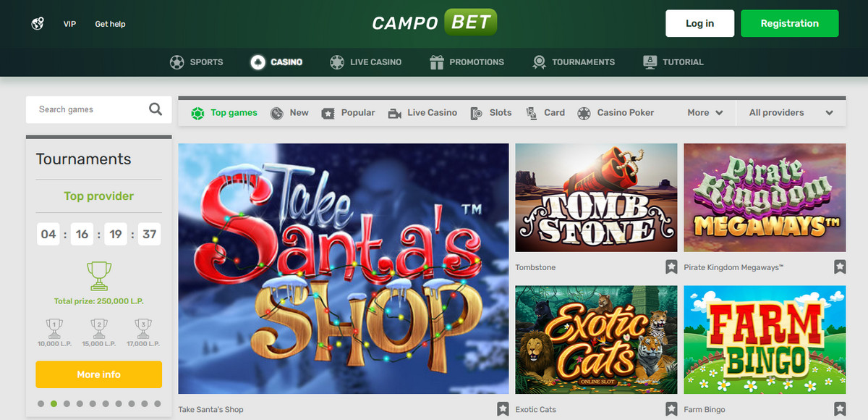868x420 pixels.
Task: Click the Live Casino camera filter icon
Action: (x=395, y=113)
